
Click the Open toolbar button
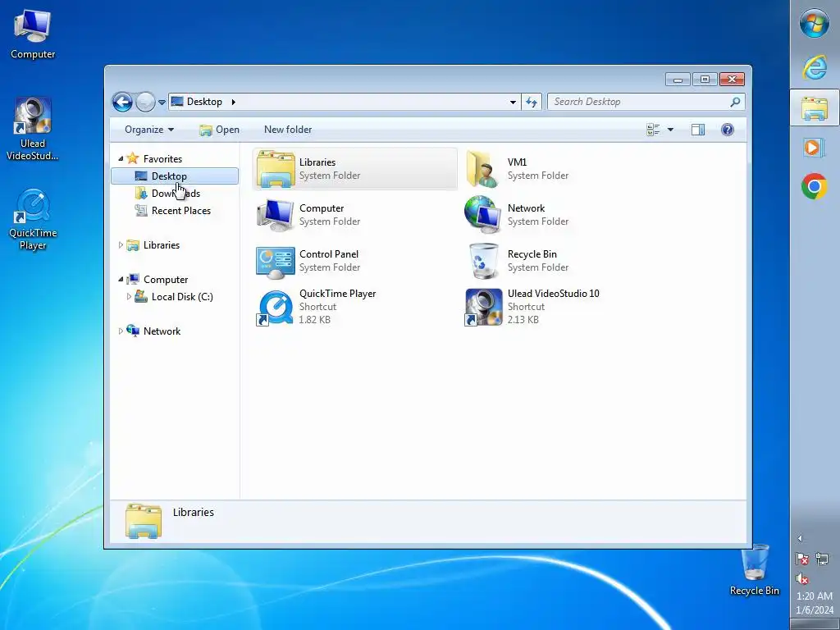point(219,130)
